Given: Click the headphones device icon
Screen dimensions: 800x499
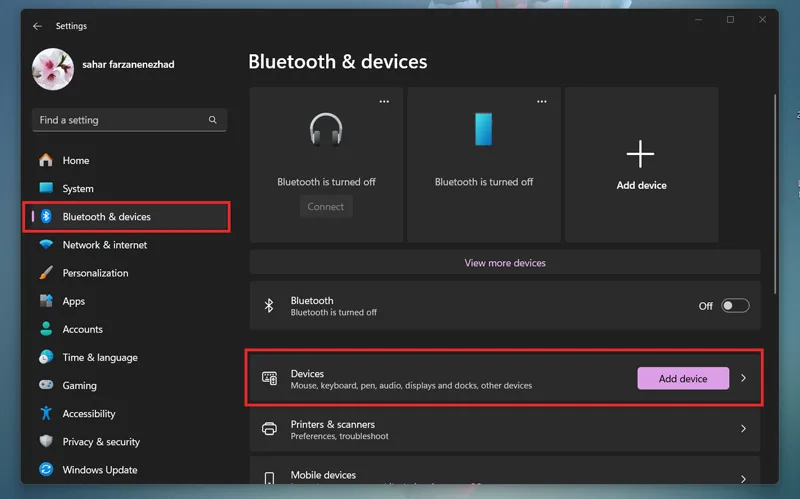Looking at the screenshot, I should pyautogui.click(x=326, y=129).
